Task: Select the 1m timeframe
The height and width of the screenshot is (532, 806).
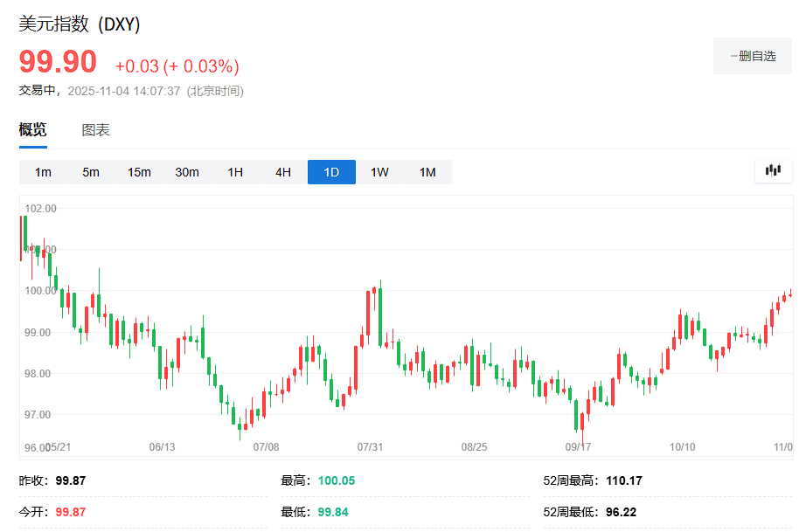Action: pos(43,172)
